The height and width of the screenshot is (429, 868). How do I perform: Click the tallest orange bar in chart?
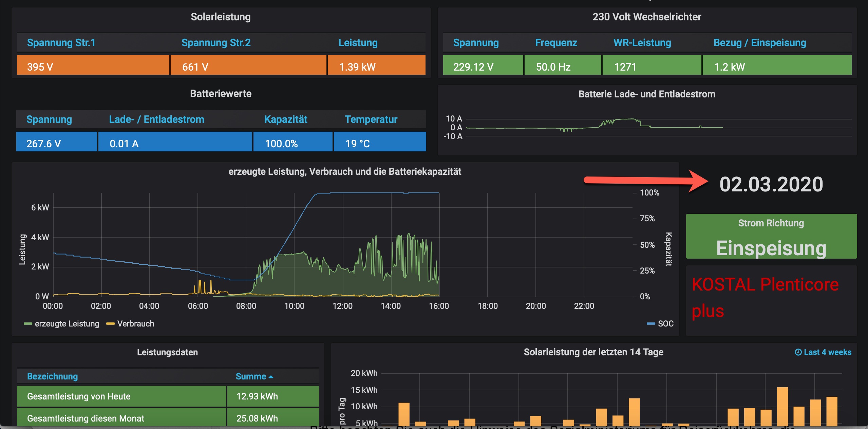tap(782, 406)
